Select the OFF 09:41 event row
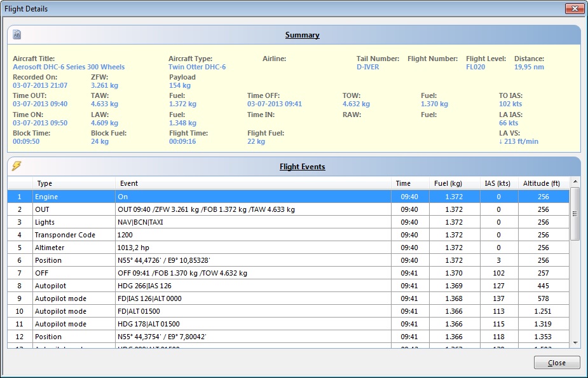The image size is (588, 378). point(289,273)
